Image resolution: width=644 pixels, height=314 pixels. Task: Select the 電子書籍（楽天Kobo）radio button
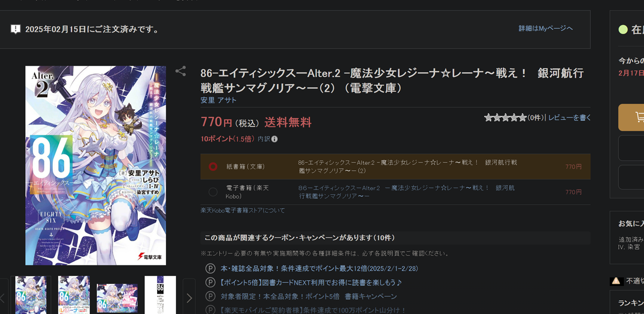[x=212, y=192]
